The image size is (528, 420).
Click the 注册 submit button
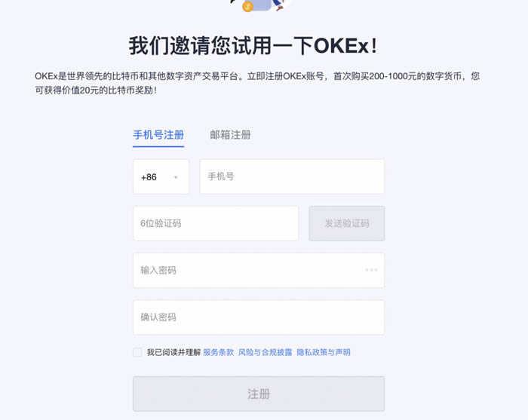tap(259, 394)
